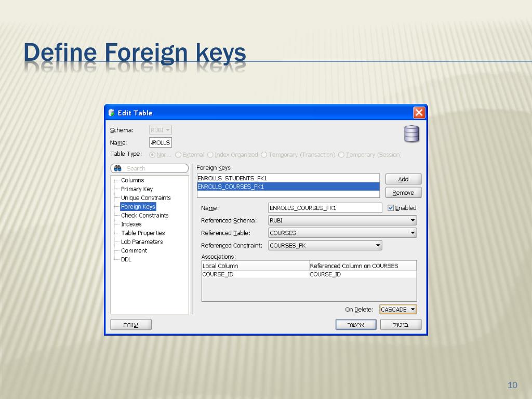Click the Hebrew Help (עזרה) button
The width and height of the screenshot is (532, 399).
pyautogui.click(x=131, y=325)
